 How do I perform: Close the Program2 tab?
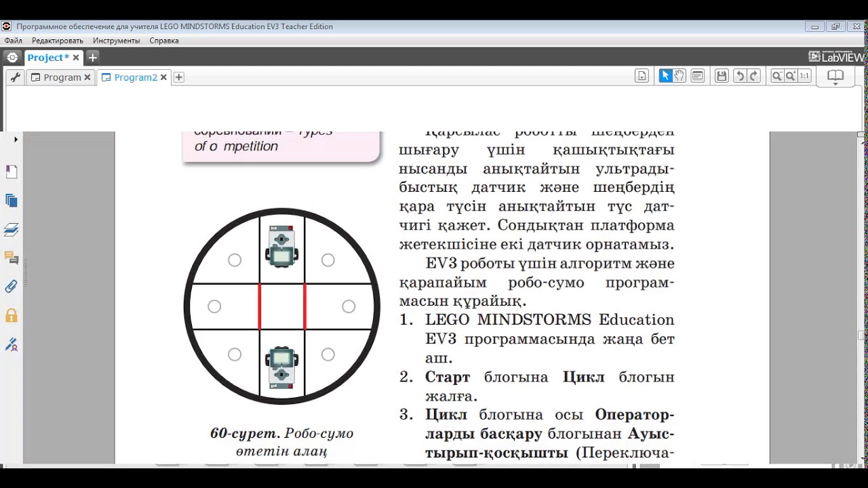coord(163,77)
